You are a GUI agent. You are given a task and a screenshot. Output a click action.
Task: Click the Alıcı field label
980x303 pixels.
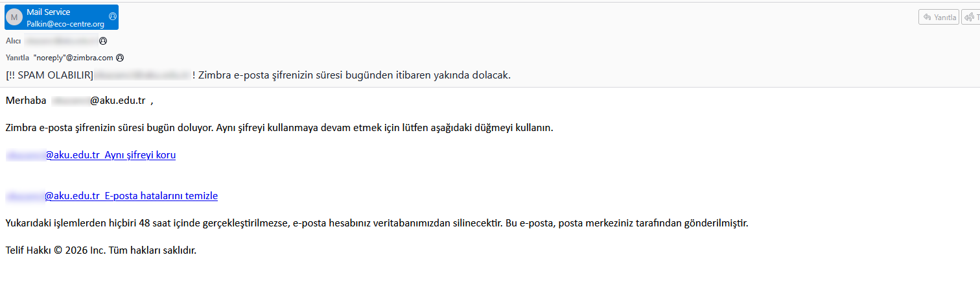[x=14, y=41]
